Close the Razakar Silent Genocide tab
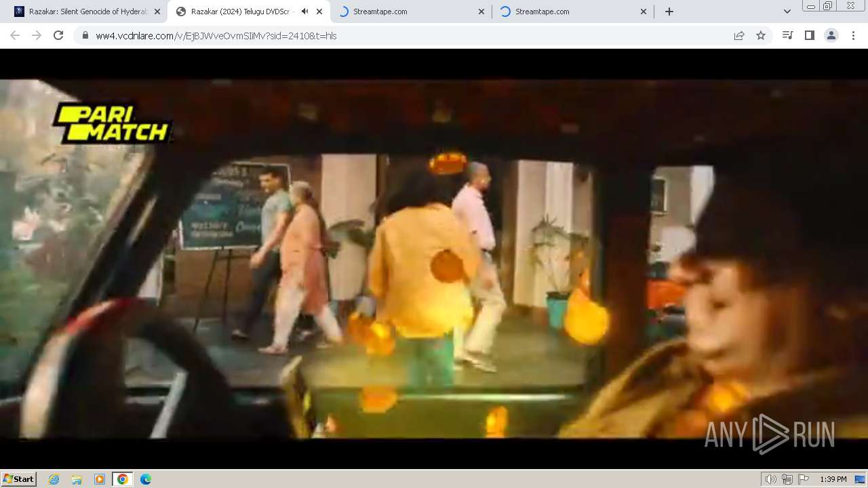 157,12
